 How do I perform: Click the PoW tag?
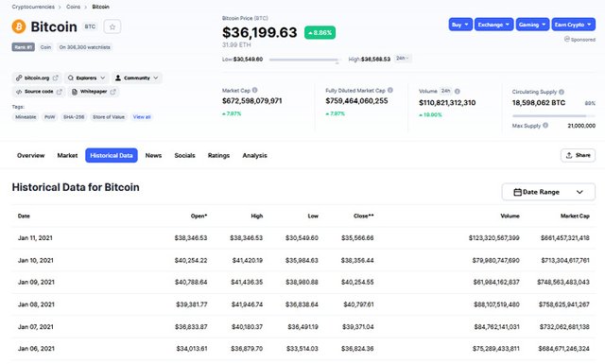pos(49,116)
